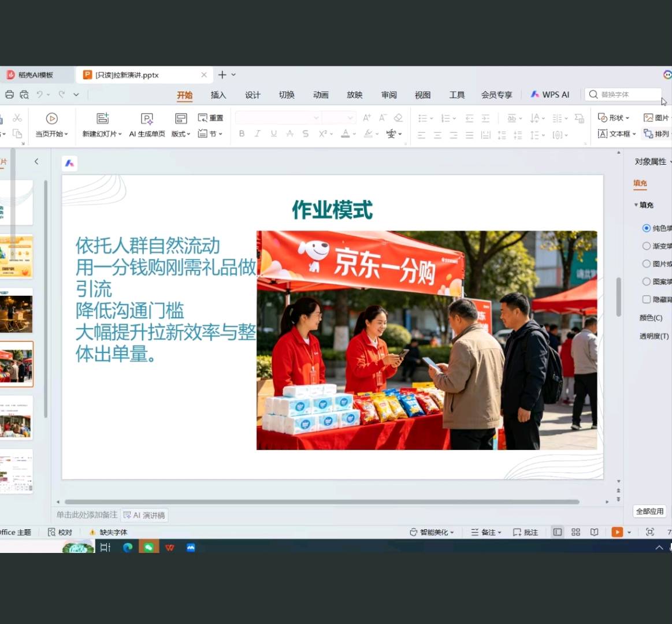Open font size combo box

[339, 117]
